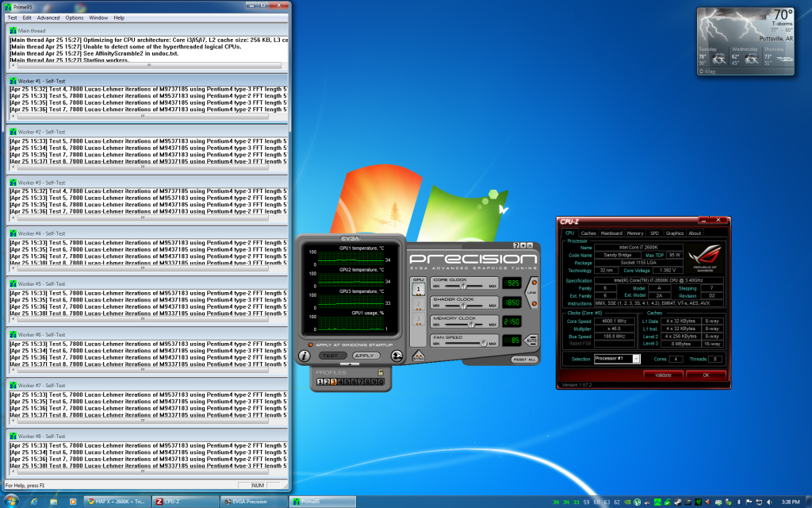Open the Precision help question-mark icon

coord(515,245)
